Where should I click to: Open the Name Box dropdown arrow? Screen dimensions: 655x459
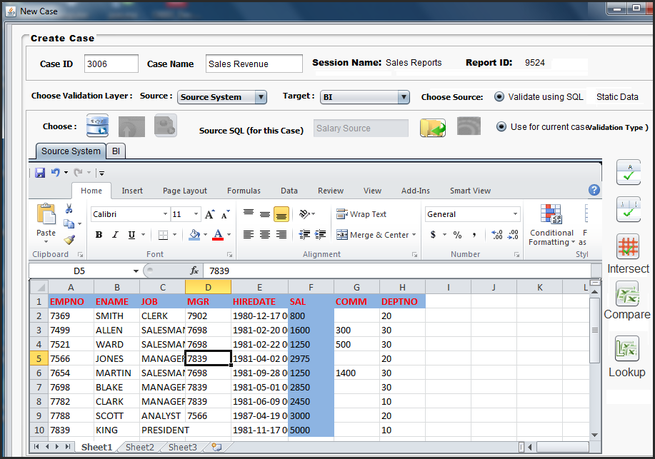136,271
